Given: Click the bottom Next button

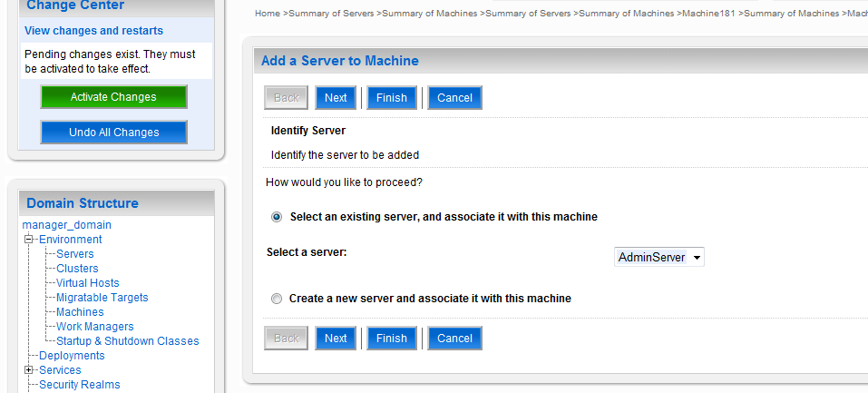Looking at the screenshot, I should [336, 339].
